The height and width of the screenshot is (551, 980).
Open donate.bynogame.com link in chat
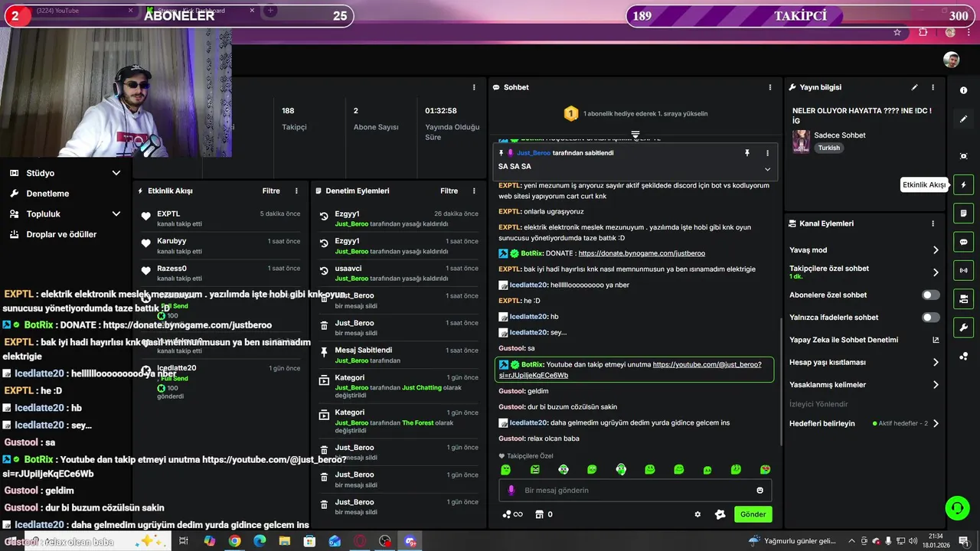click(642, 253)
